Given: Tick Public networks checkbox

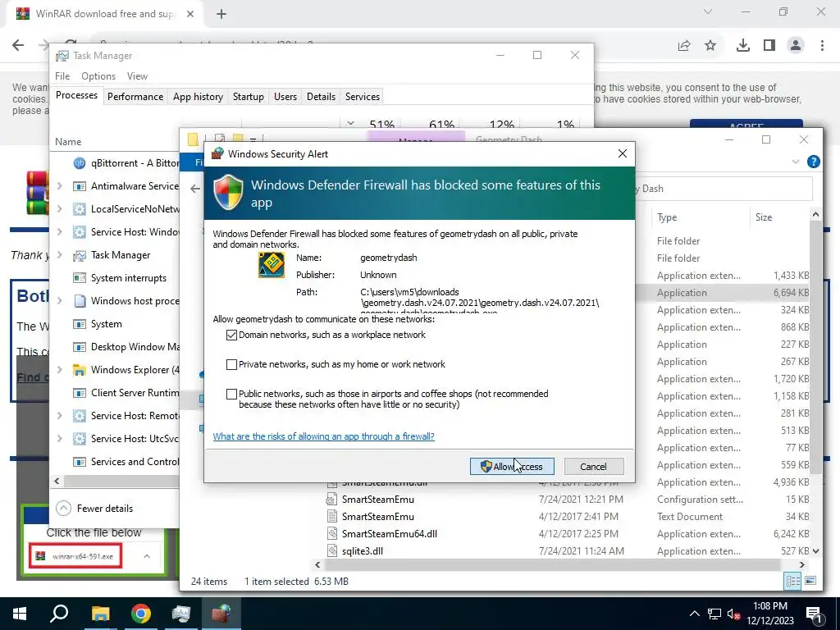Looking at the screenshot, I should point(231,394).
